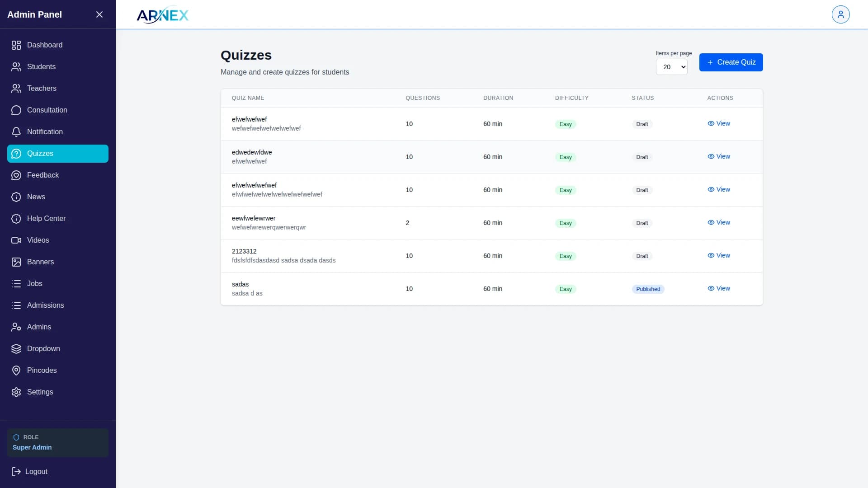The height and width of the screenshot is (488, 868).
Task: Click the eye icon for 2123312 quiz
Action: [711, 255]
